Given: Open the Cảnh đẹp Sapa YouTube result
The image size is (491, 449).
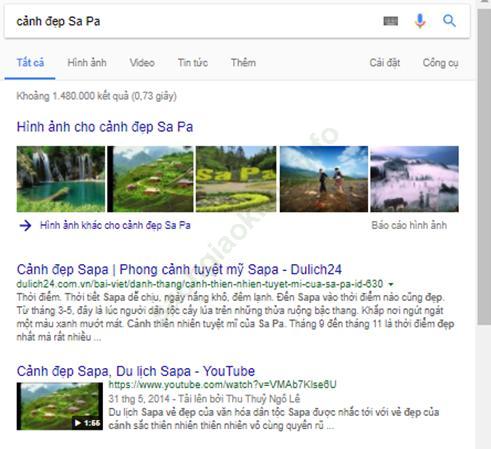Looking at the screenshot, I should 136,371.
